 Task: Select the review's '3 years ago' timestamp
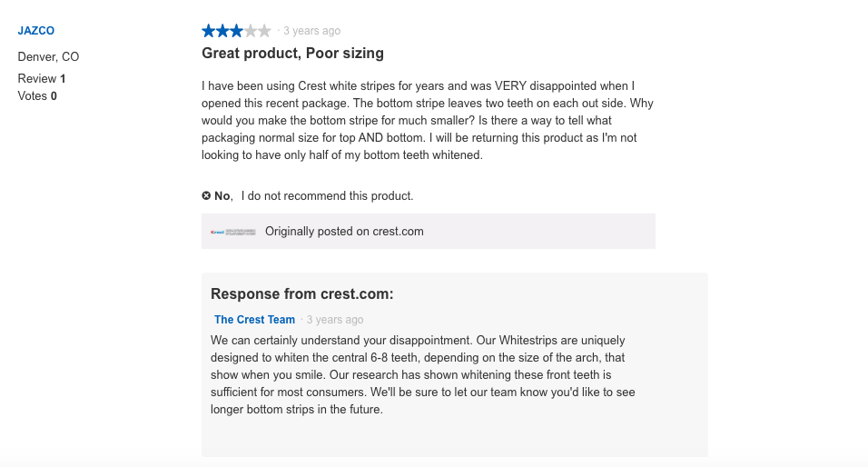click(311, 31)
